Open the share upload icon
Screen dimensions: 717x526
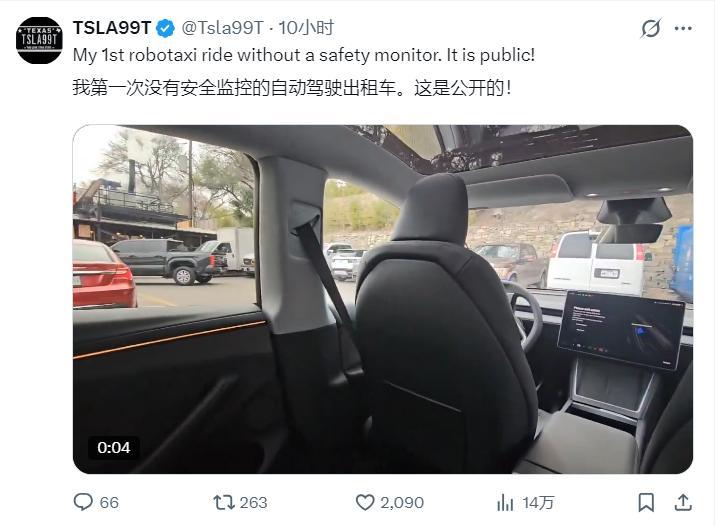tap(683, 502)
